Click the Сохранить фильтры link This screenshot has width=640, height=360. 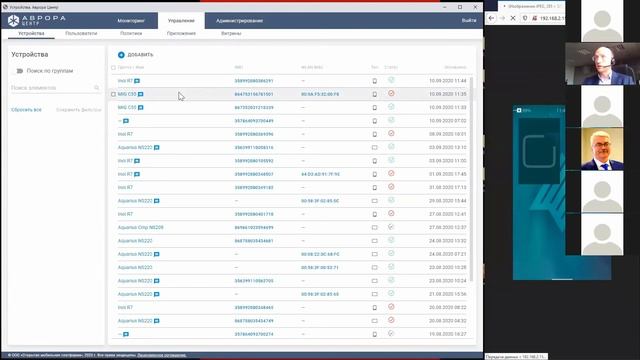(79, 110)
